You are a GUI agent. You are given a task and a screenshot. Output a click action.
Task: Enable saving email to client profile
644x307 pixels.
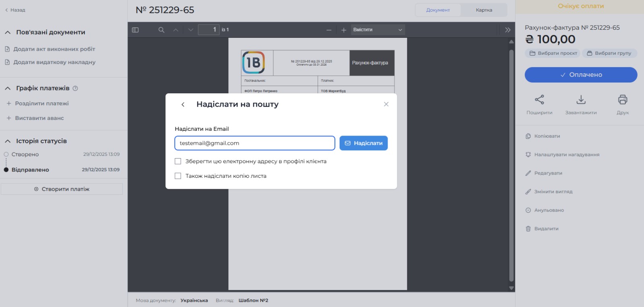pyautogui.click(x=178, y=161)
